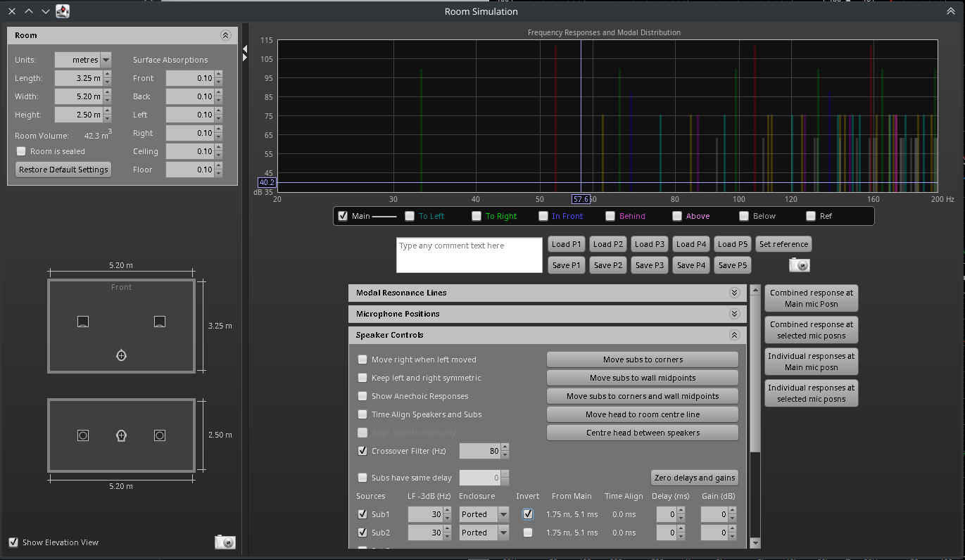Click Move subs to wall midpoints
The width and height of the screenshot is (965, 560).
(x=643, y=378)
